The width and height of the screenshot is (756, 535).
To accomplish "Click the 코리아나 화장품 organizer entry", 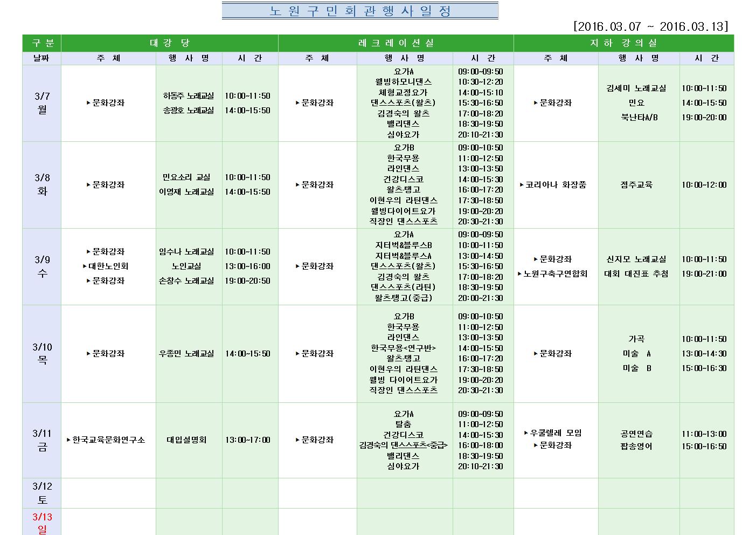I will coord(556,185).
